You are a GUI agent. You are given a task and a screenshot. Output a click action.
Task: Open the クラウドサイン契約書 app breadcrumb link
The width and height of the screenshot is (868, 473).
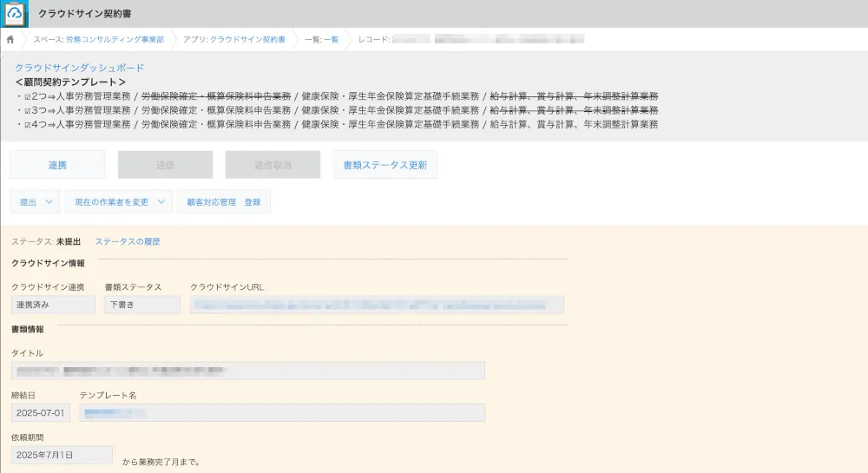click(x=247, y=40)
